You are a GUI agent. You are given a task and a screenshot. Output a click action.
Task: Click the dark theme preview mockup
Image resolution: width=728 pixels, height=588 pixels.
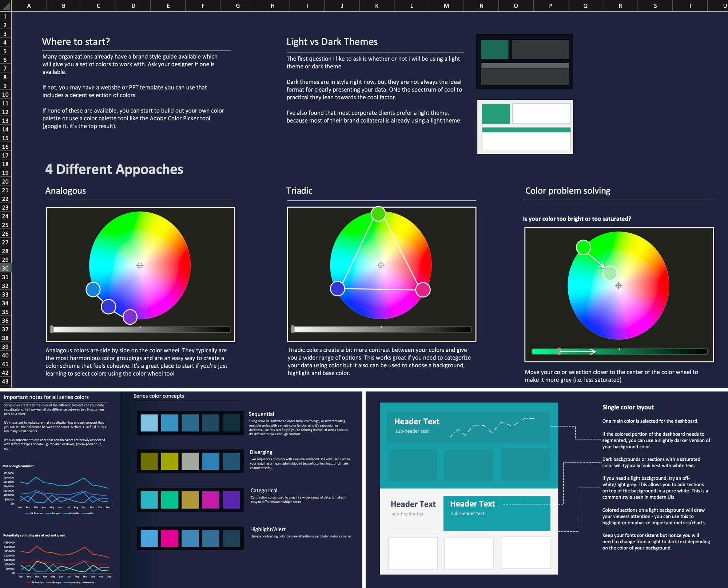tap(524, 62)
